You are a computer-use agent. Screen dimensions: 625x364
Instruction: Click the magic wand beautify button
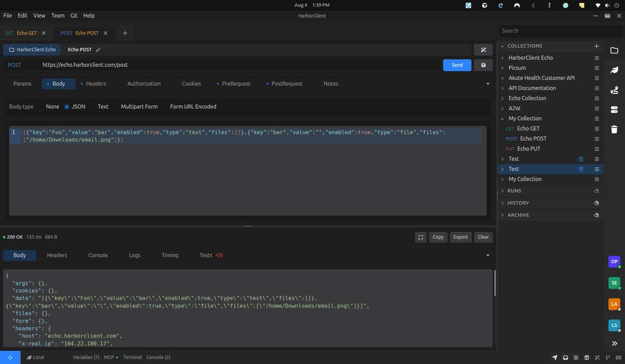(x=483, y=50)
